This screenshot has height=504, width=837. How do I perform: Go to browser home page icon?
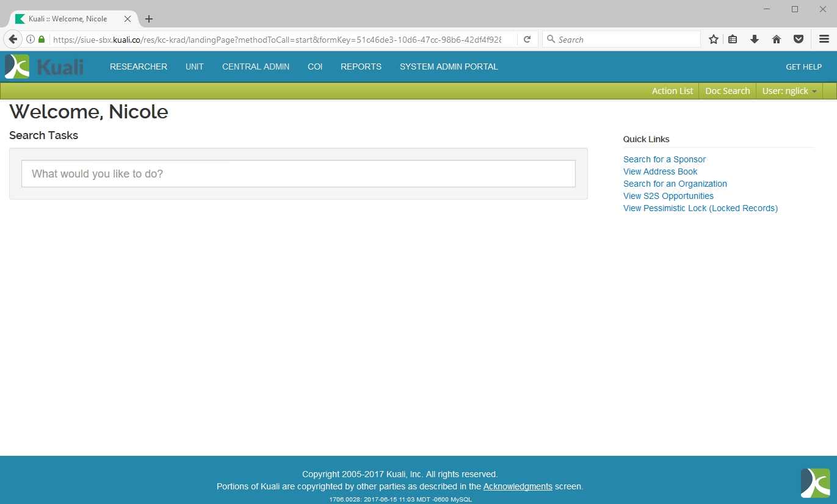[777, 39]
